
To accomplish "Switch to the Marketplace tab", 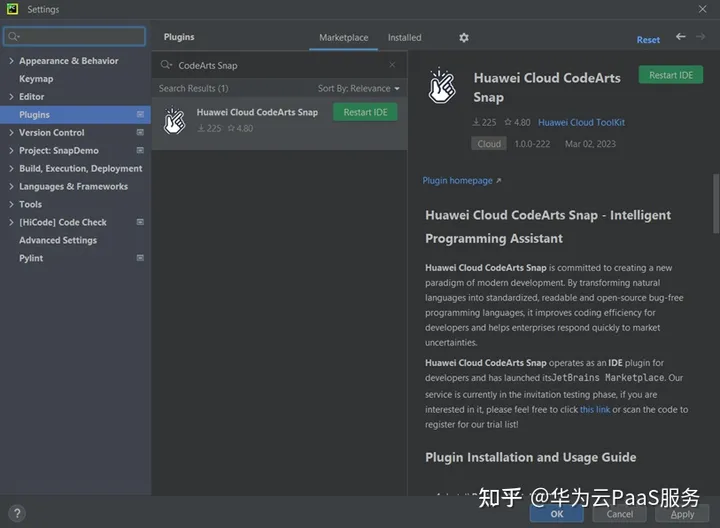I will click(x=343, y=38).
